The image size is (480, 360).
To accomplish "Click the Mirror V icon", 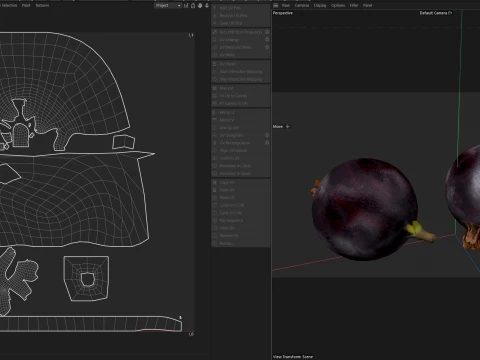I will point(215,120).
